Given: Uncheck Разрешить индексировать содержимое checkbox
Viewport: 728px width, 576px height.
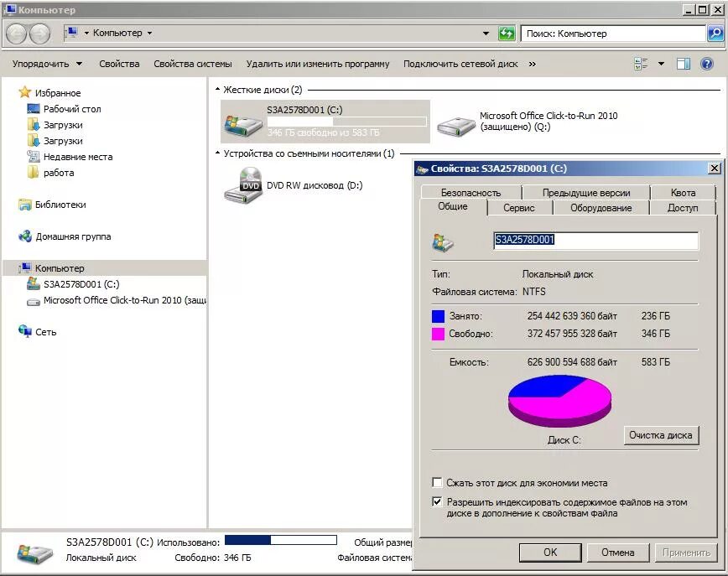Looking at the screenshot, I should pyautogui.click(x=437, y=501).
